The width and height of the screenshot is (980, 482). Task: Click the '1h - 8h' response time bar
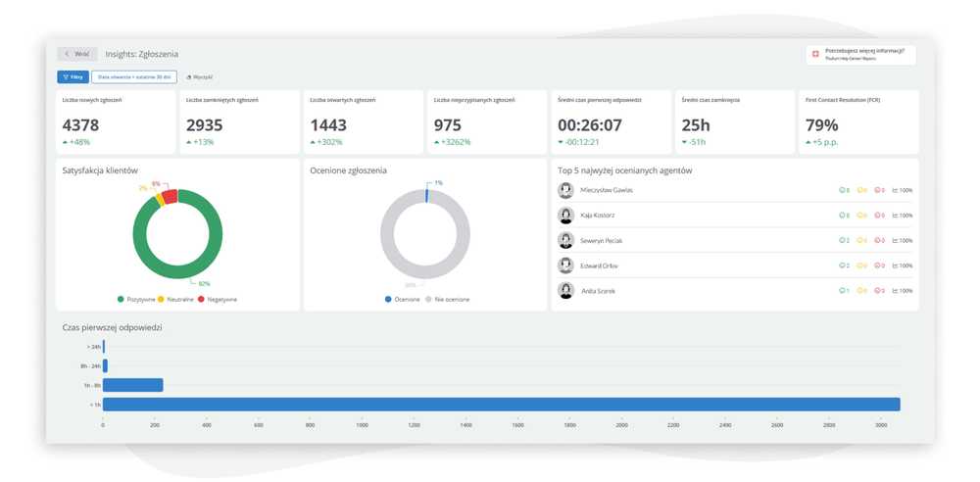[x=132, y=385]
